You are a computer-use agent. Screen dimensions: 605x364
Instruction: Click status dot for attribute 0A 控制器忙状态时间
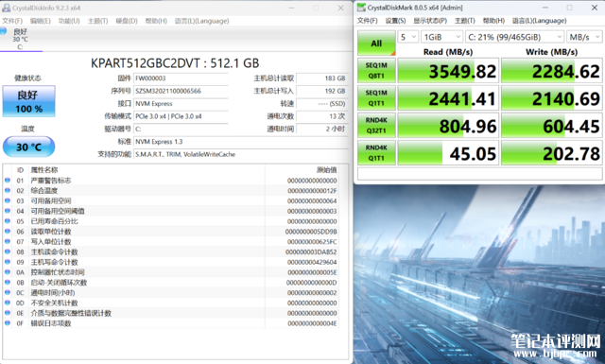(8, 272)
